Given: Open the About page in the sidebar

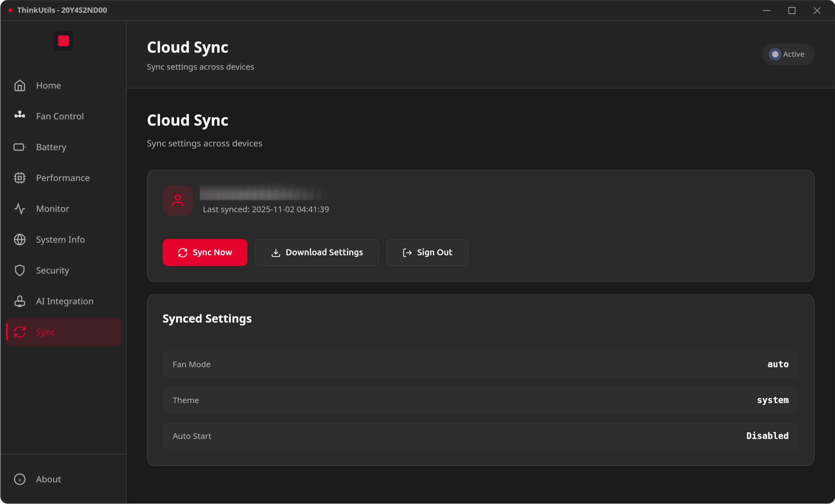Looking at the screenshot, I should coord(48,479).
